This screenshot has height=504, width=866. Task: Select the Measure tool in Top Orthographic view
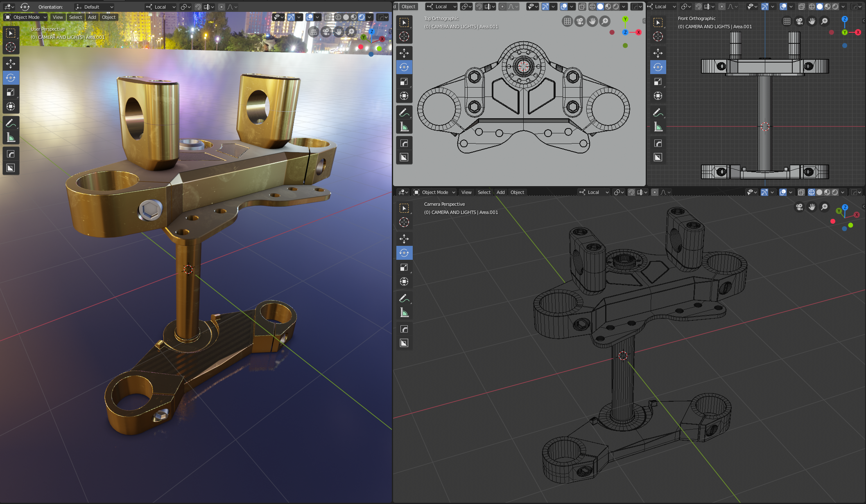(x=404, y=127)
